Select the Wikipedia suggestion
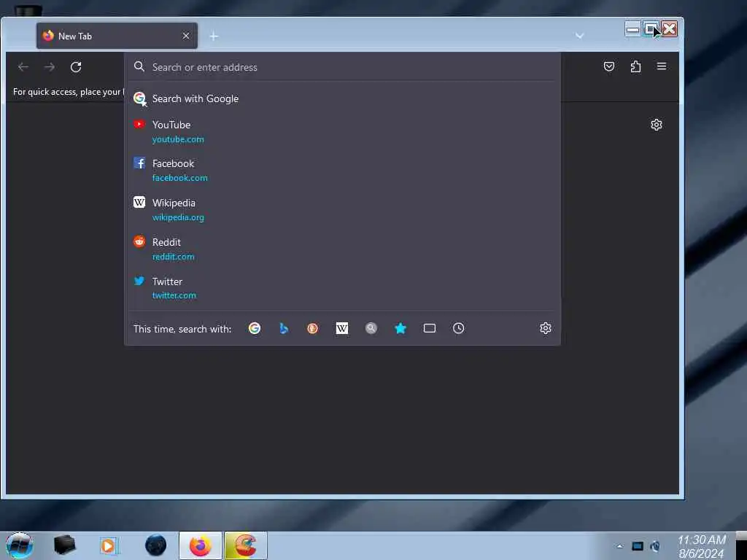The width and height of the screenshot is (747, 560). [x=342, y=209]
